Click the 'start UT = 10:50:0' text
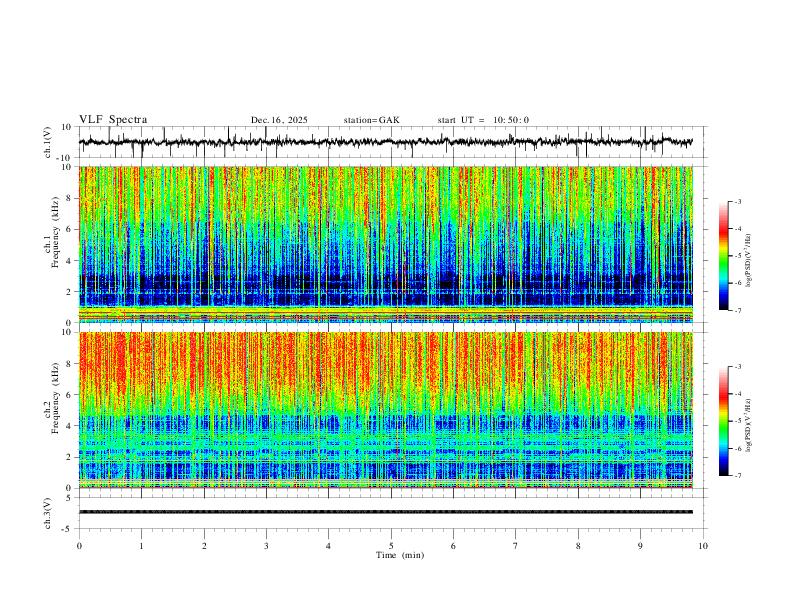Screen dimensions: 792x612 pos(483,120)
